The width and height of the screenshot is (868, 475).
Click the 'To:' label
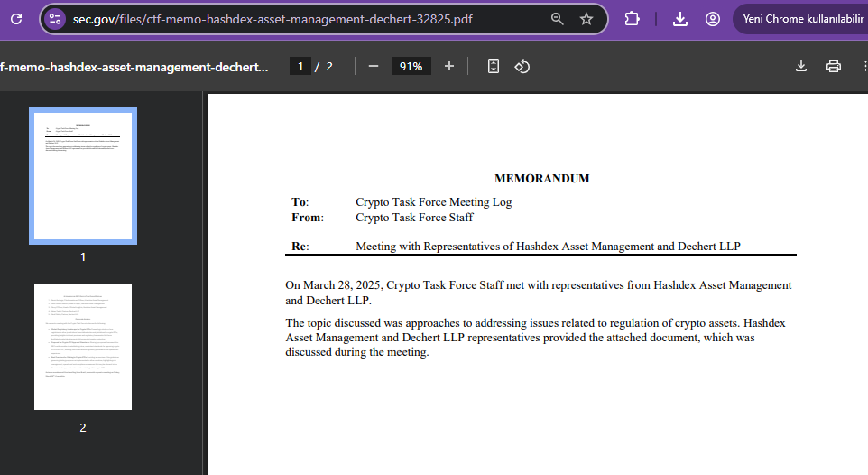(x=300, y=201)
